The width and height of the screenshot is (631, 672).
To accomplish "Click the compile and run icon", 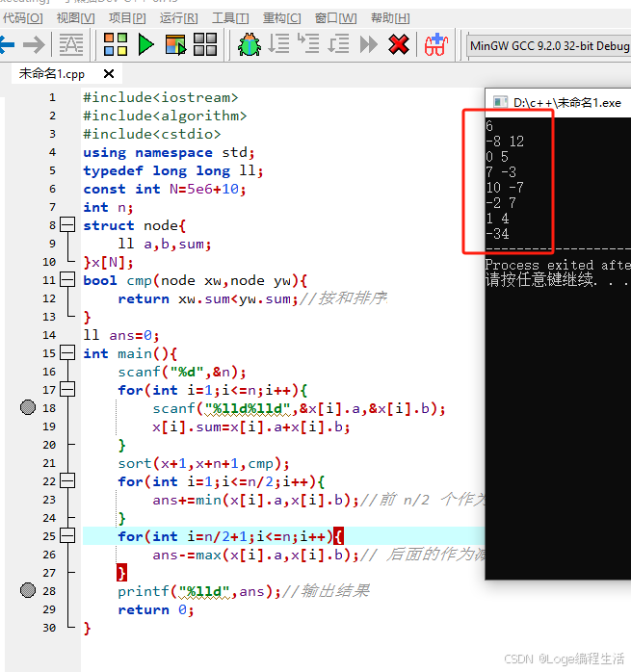I will [175, 44].
